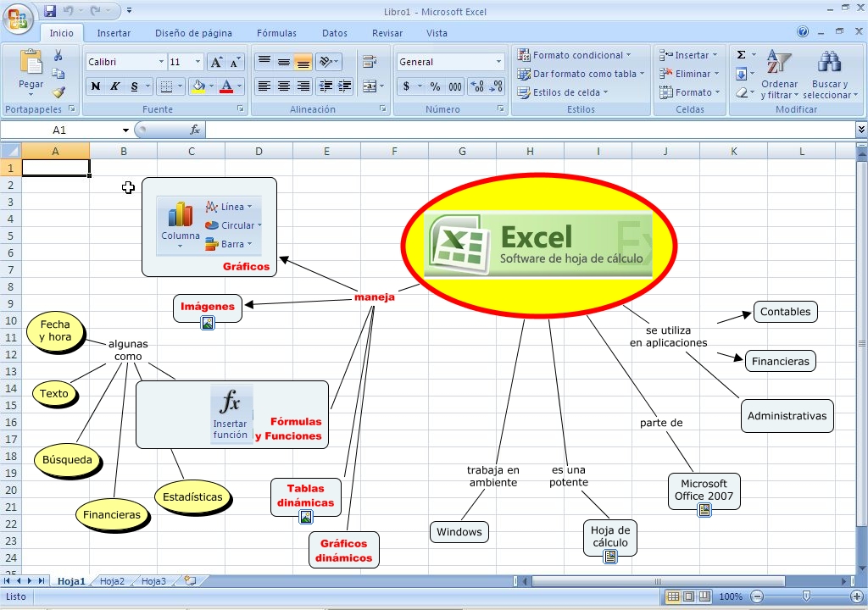Click the Eliminar cells button
This screenshot has width=868, height=610.
[x=688, y=74]
